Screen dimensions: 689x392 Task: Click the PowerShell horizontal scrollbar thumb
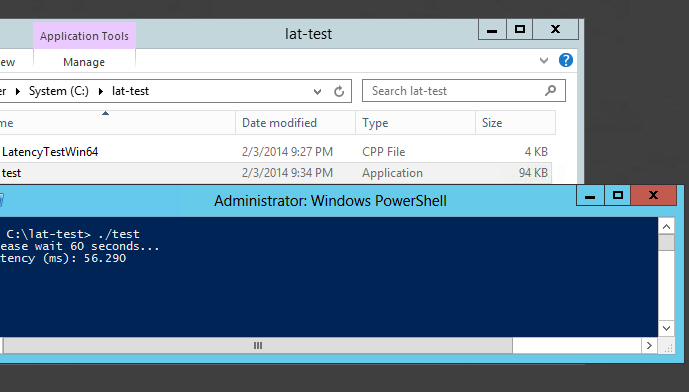(x=258, y=346)
